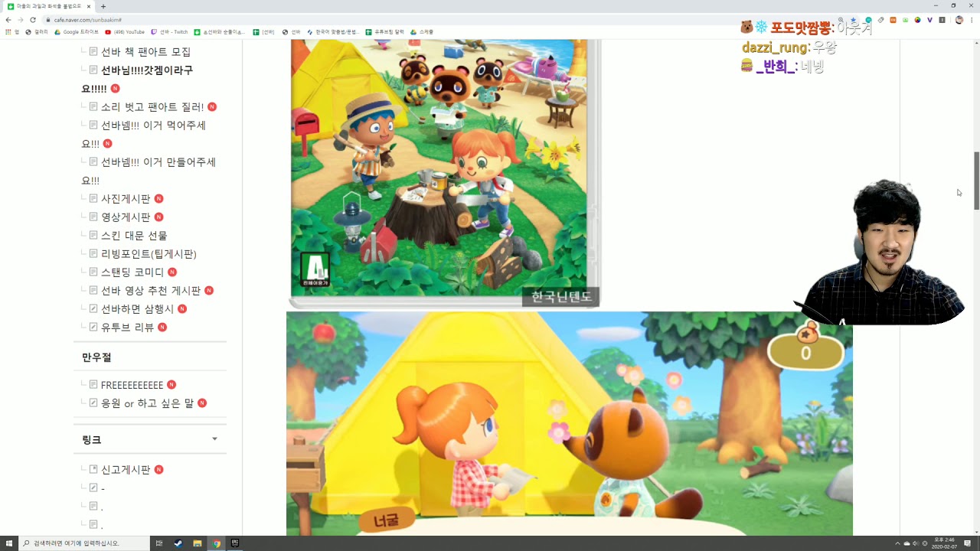Image resolution: width=980 pixels, height=551 pixels.
Task: Open Steam from the taskbar
Action: pyautogui.click(x=178, y=543)
